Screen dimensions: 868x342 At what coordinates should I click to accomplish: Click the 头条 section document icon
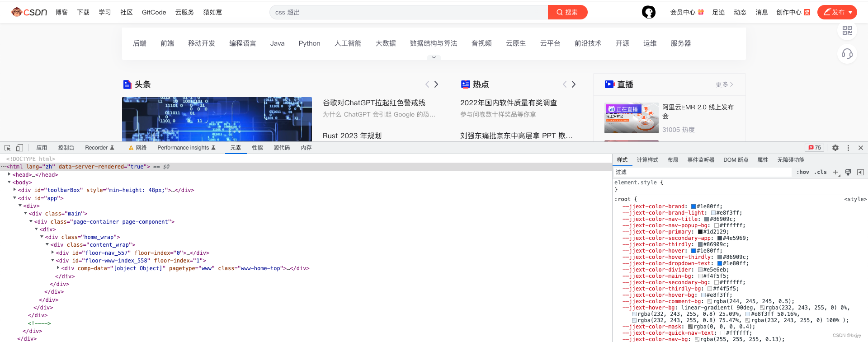[x=127, y=84]
